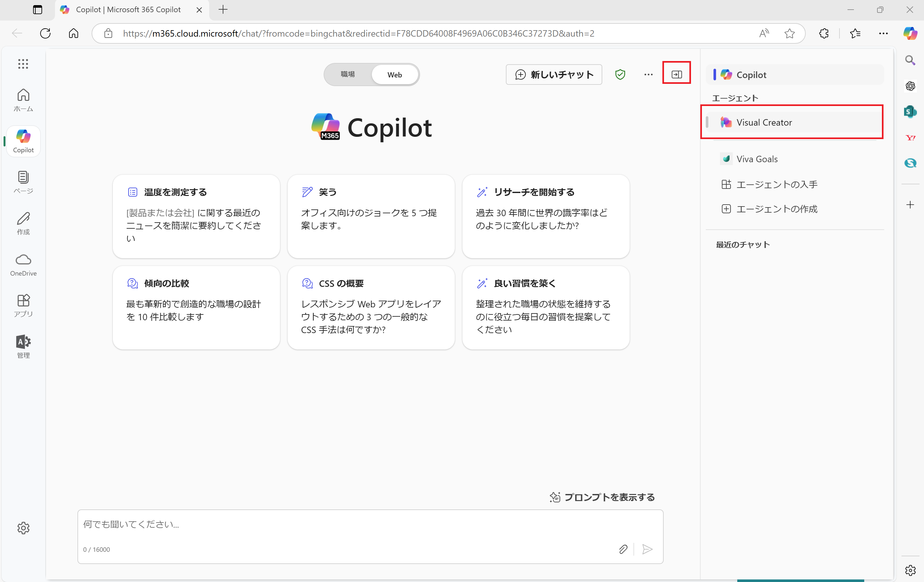Screen dimensions: 924x582
Task: Open Edge sidebar settings gear
Action: [910, 570]
